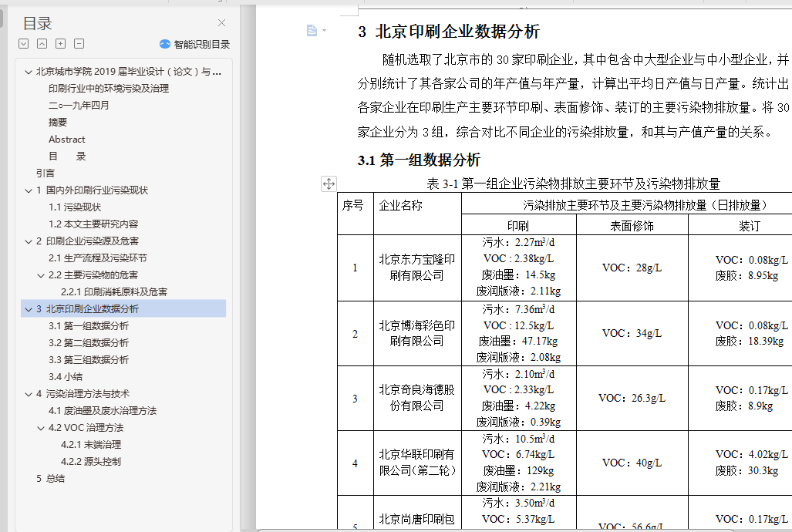Screen dimensions: 792x532
Task: Collapse the 4 污染治理方法与技术 chevron
Action: tap(29, 395)
